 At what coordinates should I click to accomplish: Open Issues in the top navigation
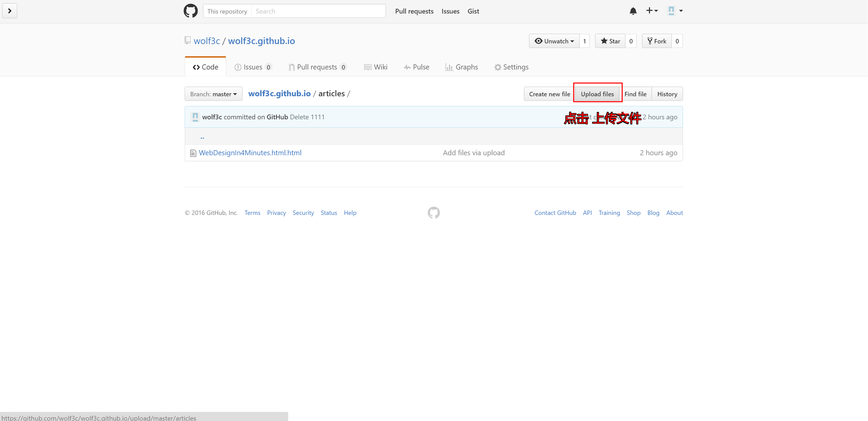450,11
